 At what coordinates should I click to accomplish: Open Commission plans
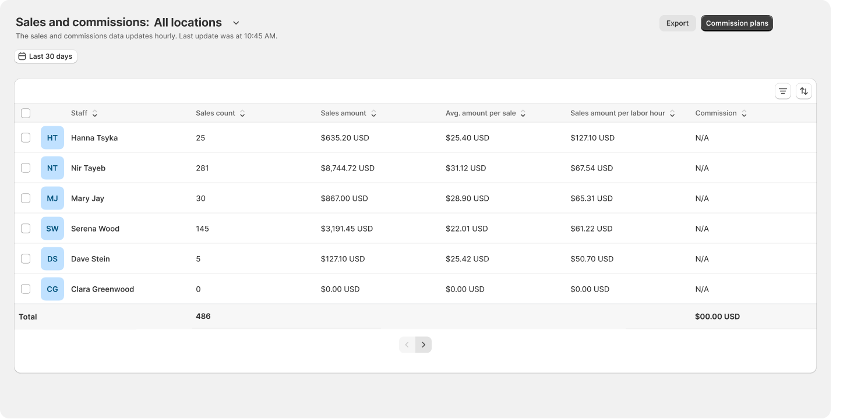(x=737, y=23)
